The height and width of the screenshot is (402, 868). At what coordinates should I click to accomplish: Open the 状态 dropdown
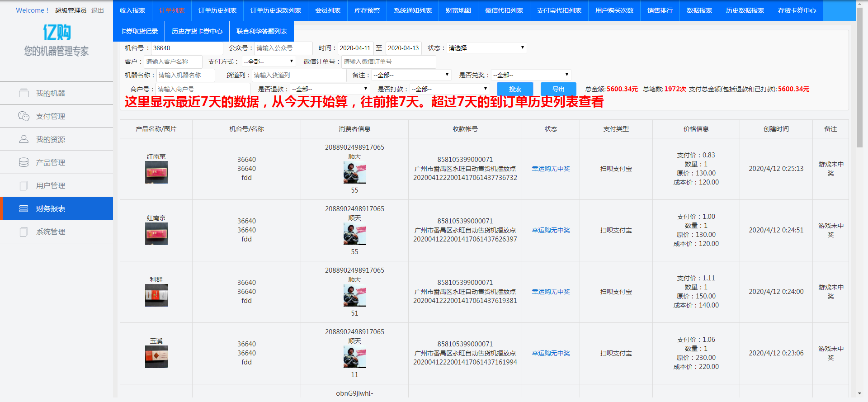486,48
